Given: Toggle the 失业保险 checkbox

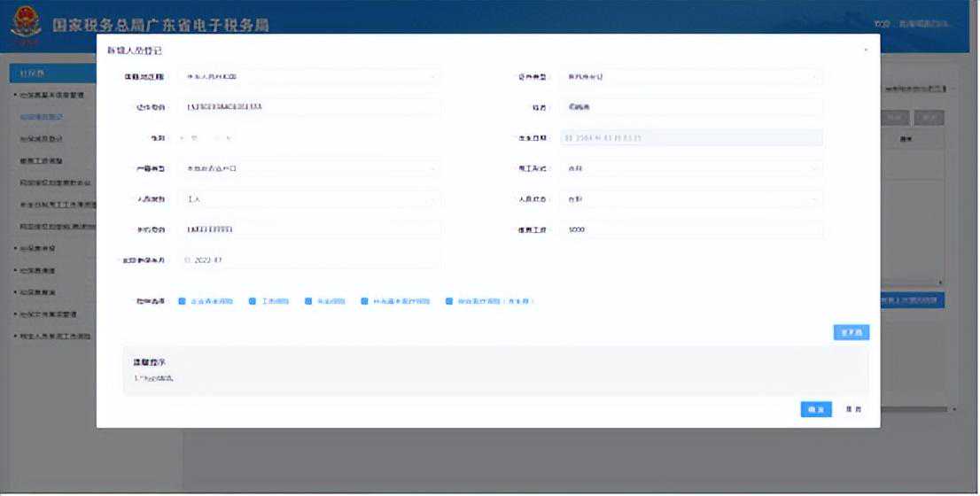Looking at the screenshot, I should [x=308, y=301].
